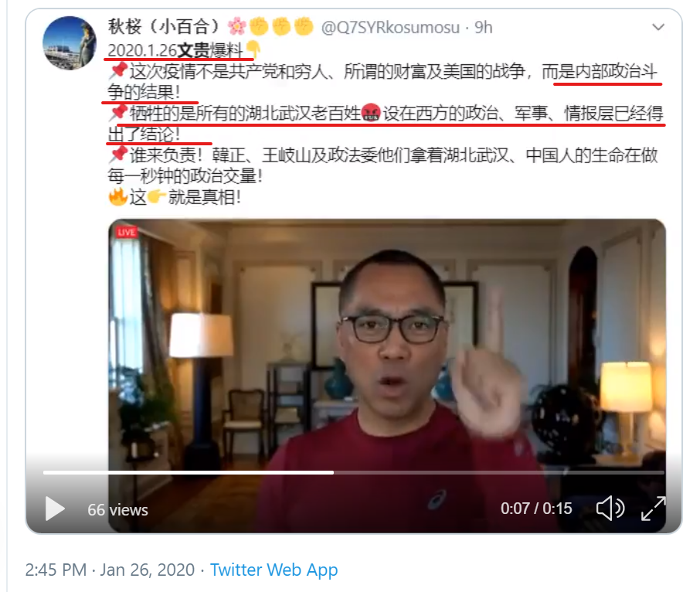Click the 2:45 PM Jan 26, 2020 timestamp

coord(110,570)
